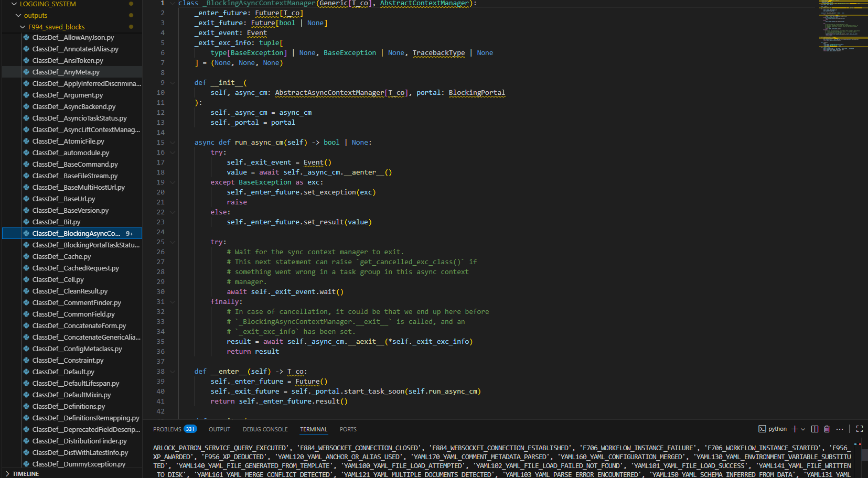868x478 pixels.
Task: Maximize the panel size icon
Action: [x=859, y=429]
